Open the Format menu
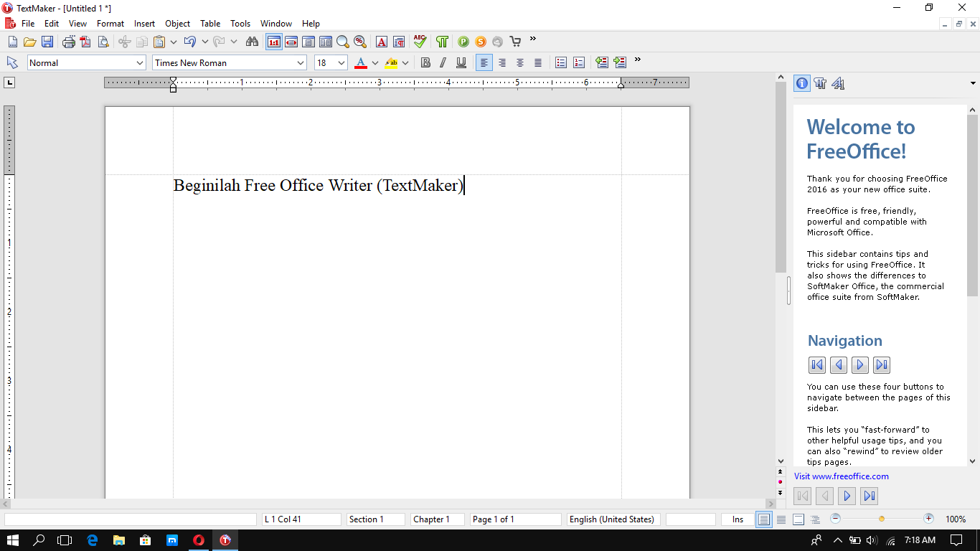Viewport: 980px width, 551px height. point(110,24)
